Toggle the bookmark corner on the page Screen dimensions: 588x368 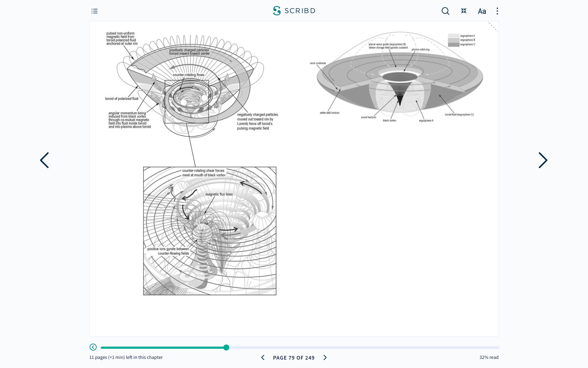[x=493, y=27]
